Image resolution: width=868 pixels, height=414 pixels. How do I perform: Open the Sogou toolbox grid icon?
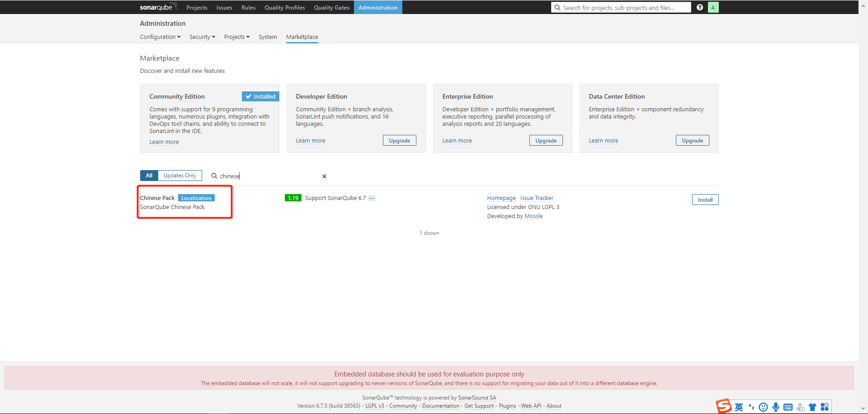[x=826, y=407]
